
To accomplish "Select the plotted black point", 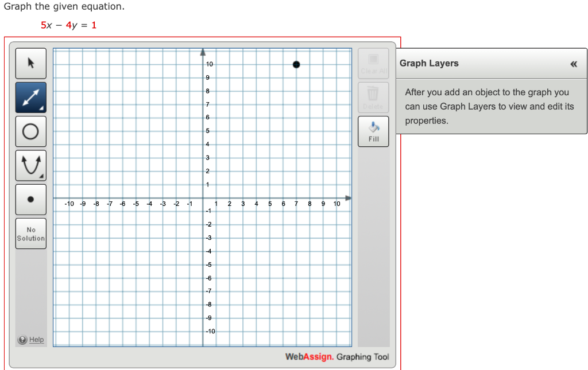I will [x=296, y=64].
